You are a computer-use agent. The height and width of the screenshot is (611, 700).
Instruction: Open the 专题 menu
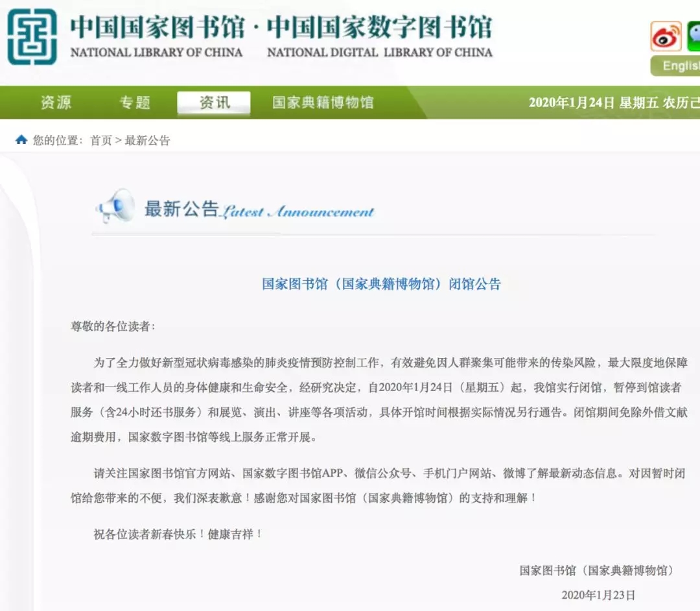135,102
